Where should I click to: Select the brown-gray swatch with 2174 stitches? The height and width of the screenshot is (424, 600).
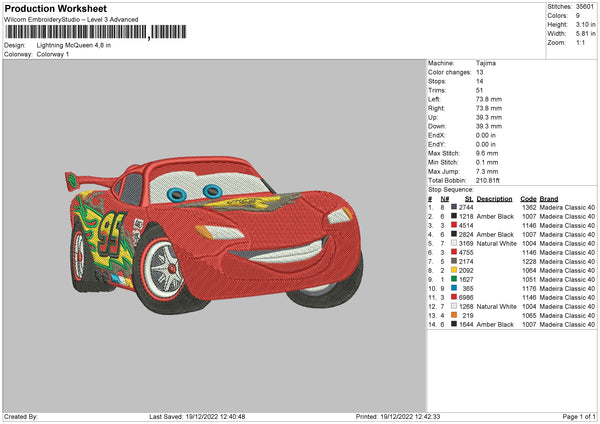(455, 261)
